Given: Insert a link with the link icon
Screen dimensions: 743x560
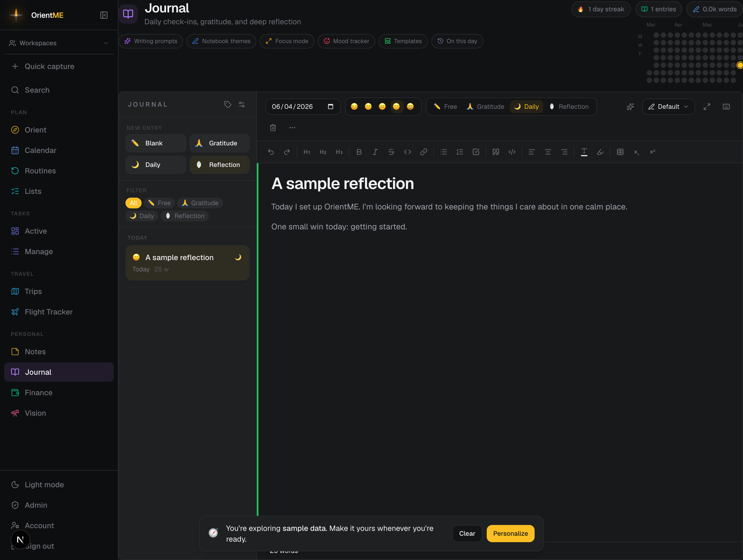Looking at the screenshot, I should click(424, 152).
